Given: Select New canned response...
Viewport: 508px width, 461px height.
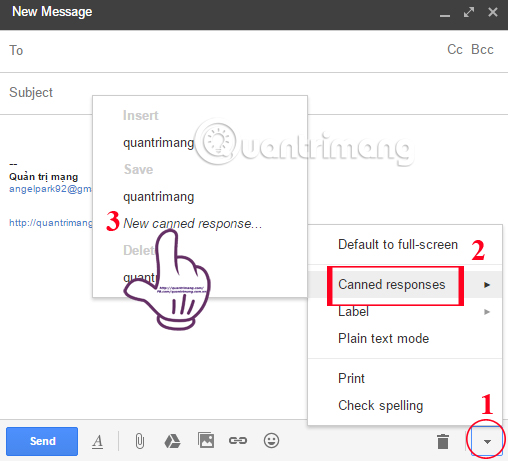Looking at the screenshot, I should point(192,223).
